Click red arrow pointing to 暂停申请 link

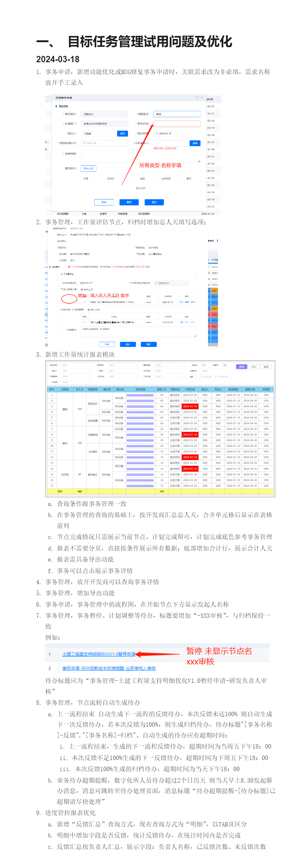pyautogui.click(x=158, y=654)
